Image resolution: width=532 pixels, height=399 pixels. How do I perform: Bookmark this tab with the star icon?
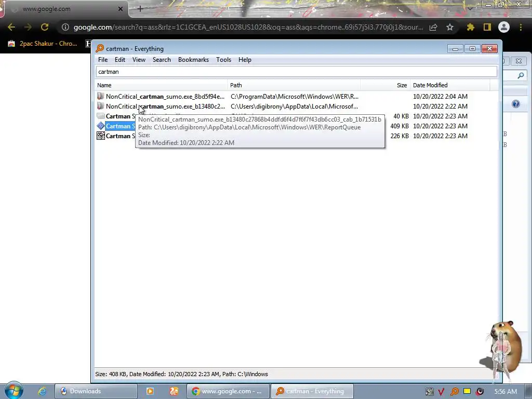pyautogui.click(x=450, y=27)
